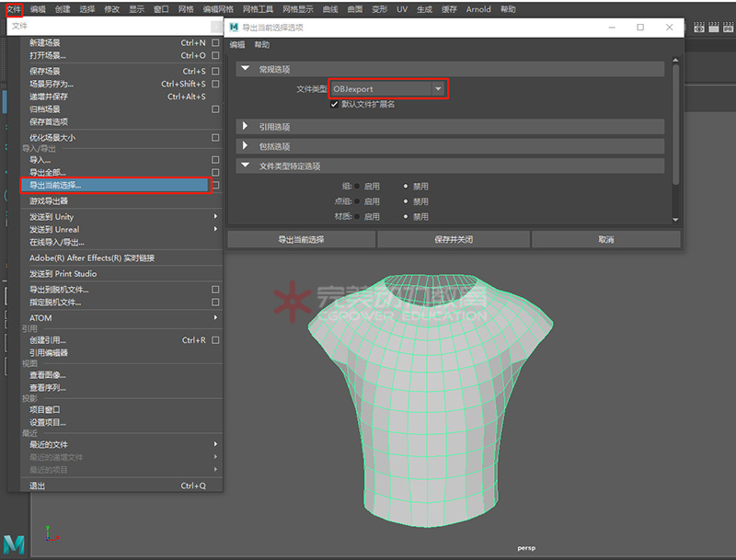The width and height of the screenshot is (736, 560).
Task: Select 禁用 radio button for 点组
Action: pos(407,201)
